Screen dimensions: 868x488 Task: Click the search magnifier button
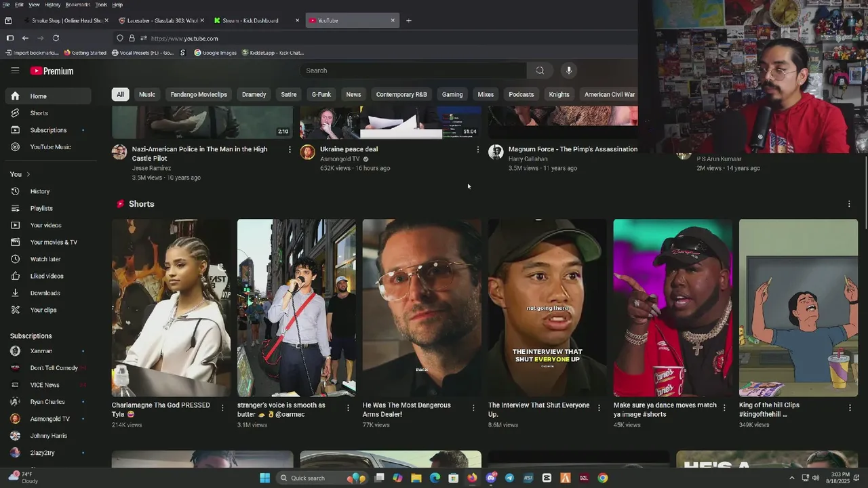click(x=540, y=70)
